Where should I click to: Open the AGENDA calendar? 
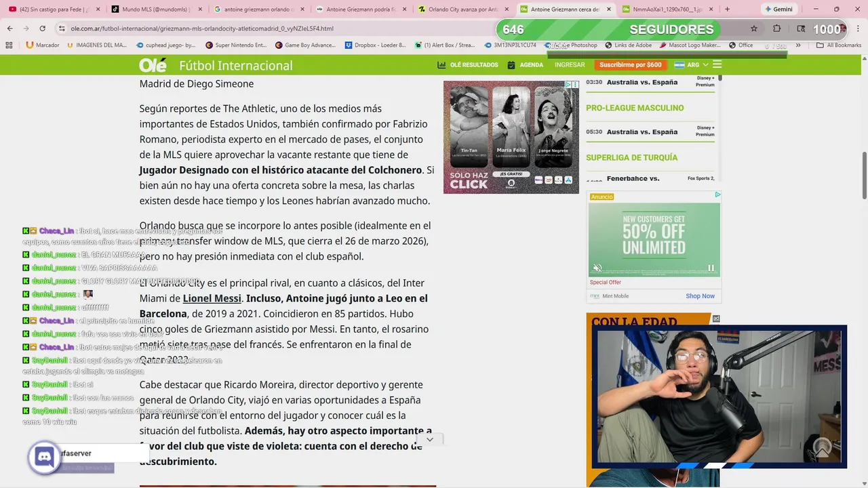tap(526, 65)
